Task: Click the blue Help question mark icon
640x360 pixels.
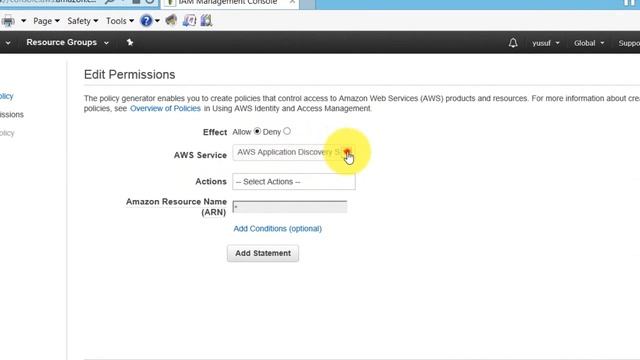Action: [146, 21]
